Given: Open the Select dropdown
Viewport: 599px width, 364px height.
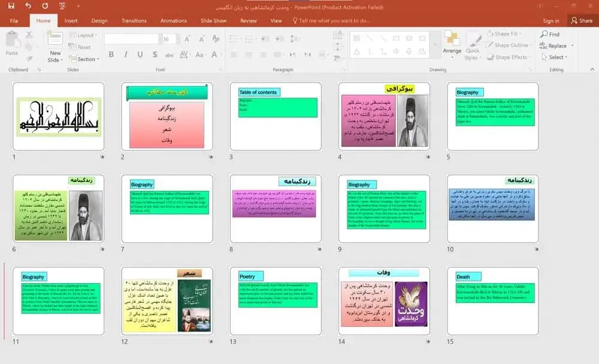Looking at the screenshot, I should 555,57.
